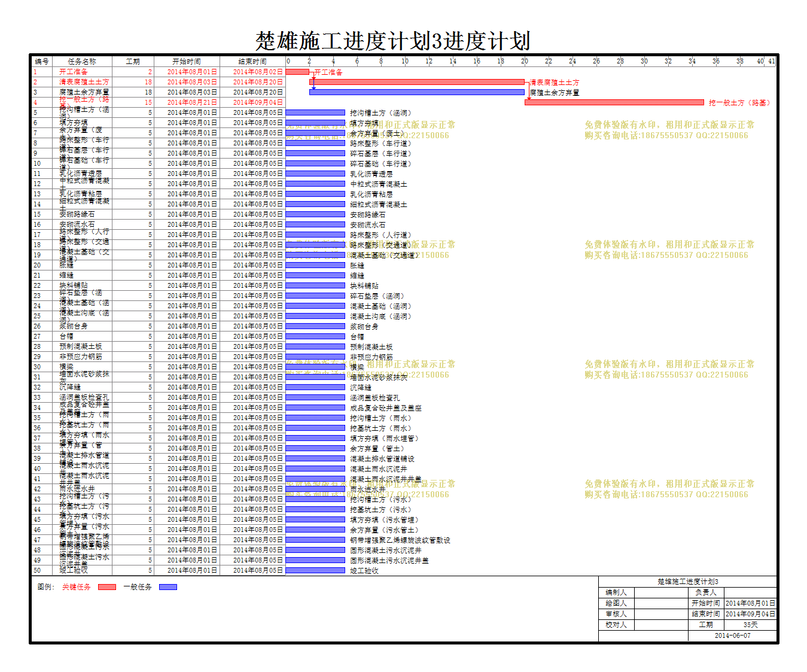
Task: Click the 挖沟槽土方（涵洞） bar label
Action: coord(381,113)
